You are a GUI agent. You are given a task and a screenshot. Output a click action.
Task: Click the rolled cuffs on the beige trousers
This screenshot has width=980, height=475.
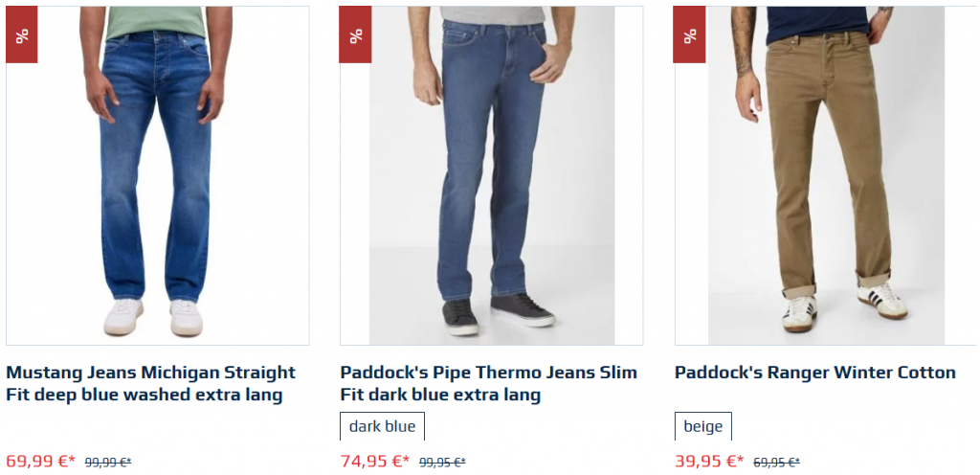tap(836, 285)
